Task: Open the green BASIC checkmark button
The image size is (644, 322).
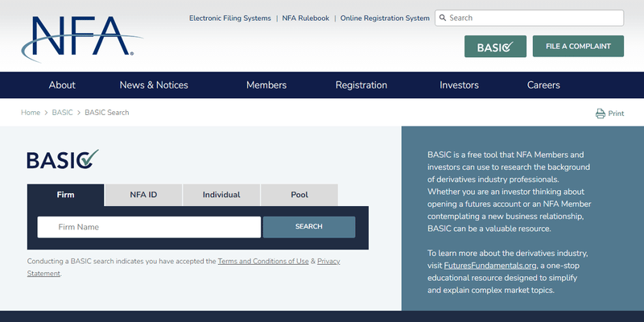Action: [495, 47]
